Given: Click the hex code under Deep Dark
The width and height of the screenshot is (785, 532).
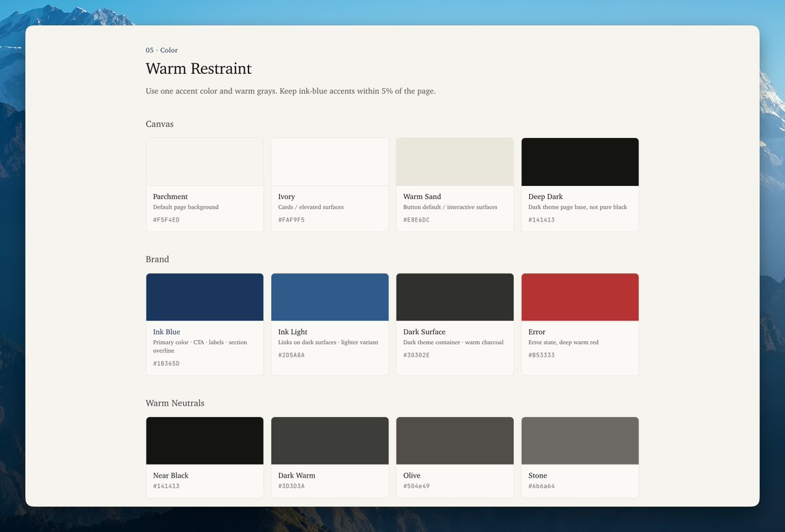Looking at the screenshot, I should click(542, 220).
